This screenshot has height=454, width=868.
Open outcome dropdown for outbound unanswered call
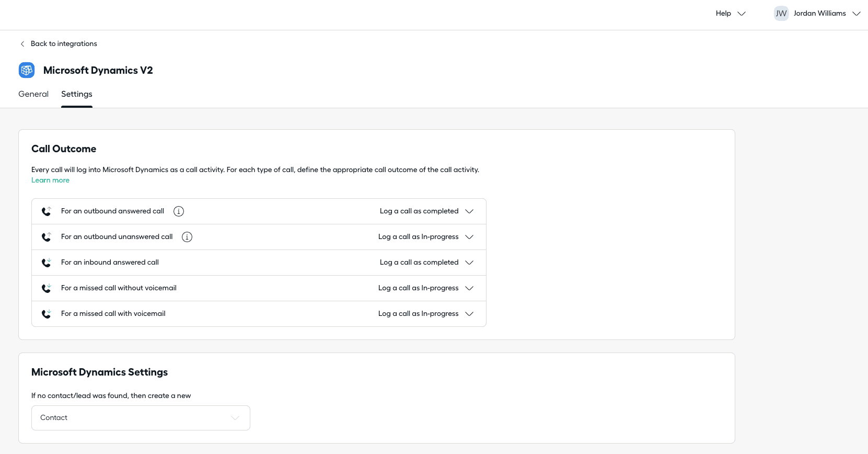pos(425,237)
